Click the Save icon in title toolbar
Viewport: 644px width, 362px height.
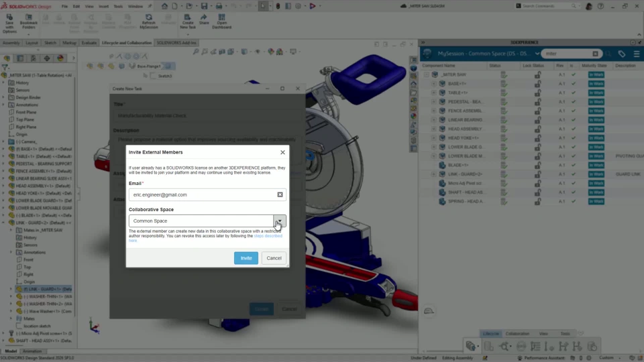point(204,6)
